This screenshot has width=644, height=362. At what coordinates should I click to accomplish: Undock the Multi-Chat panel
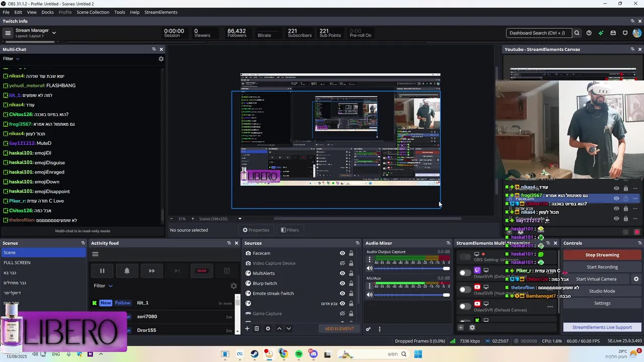coord(154,49)
